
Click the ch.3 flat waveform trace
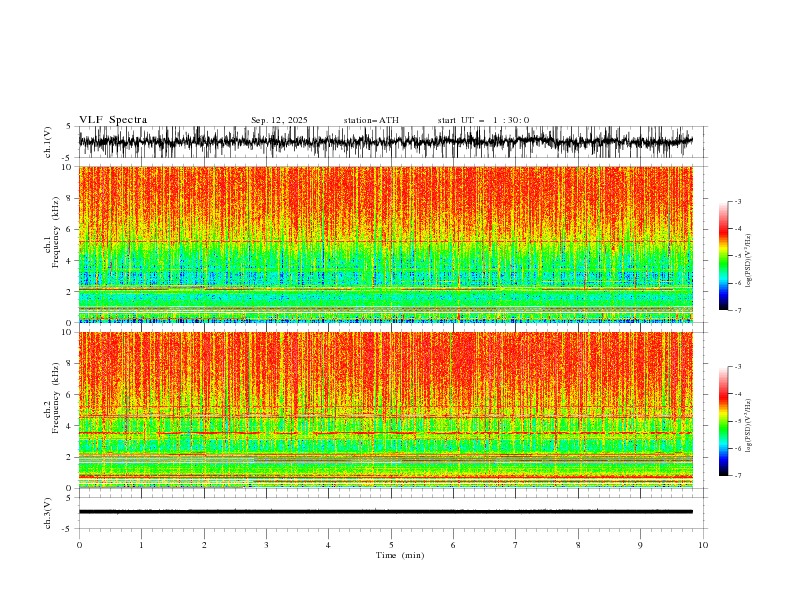click(x=386, y=512)
